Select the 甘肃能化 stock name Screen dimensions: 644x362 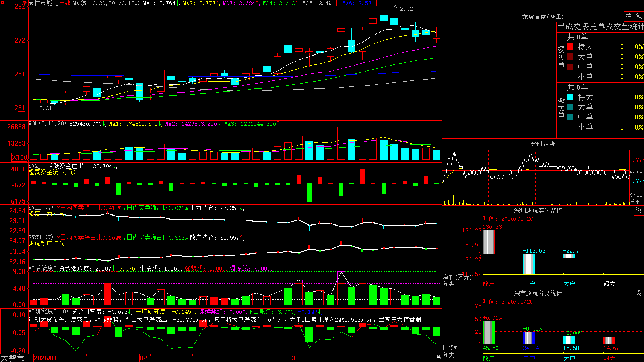pos(46,3)
